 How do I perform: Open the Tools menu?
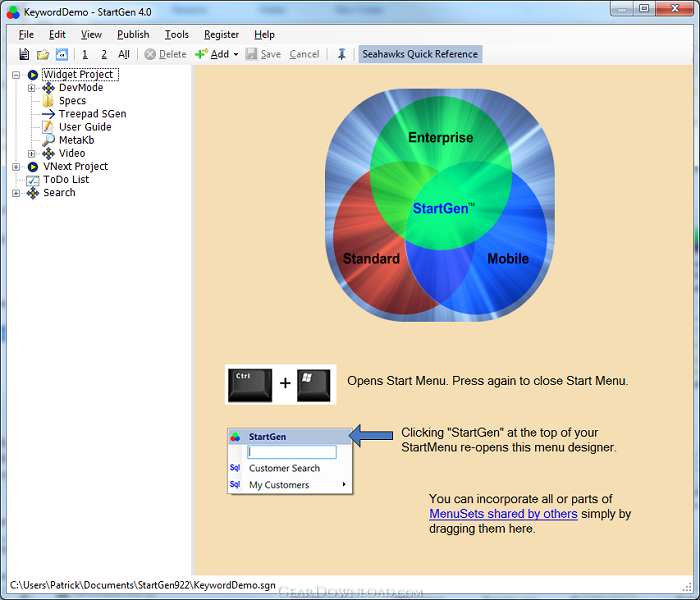[176, 34]
